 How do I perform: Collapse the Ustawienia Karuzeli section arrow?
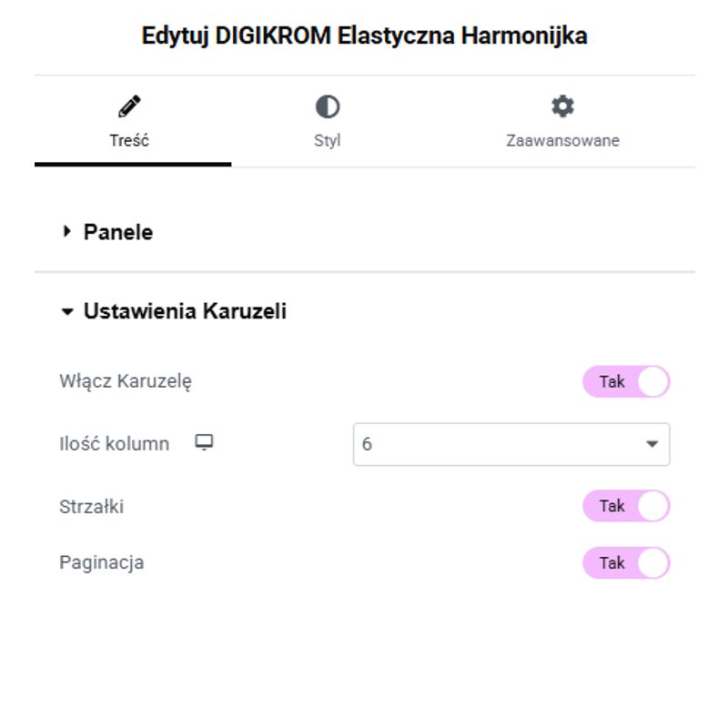[66, 311]
